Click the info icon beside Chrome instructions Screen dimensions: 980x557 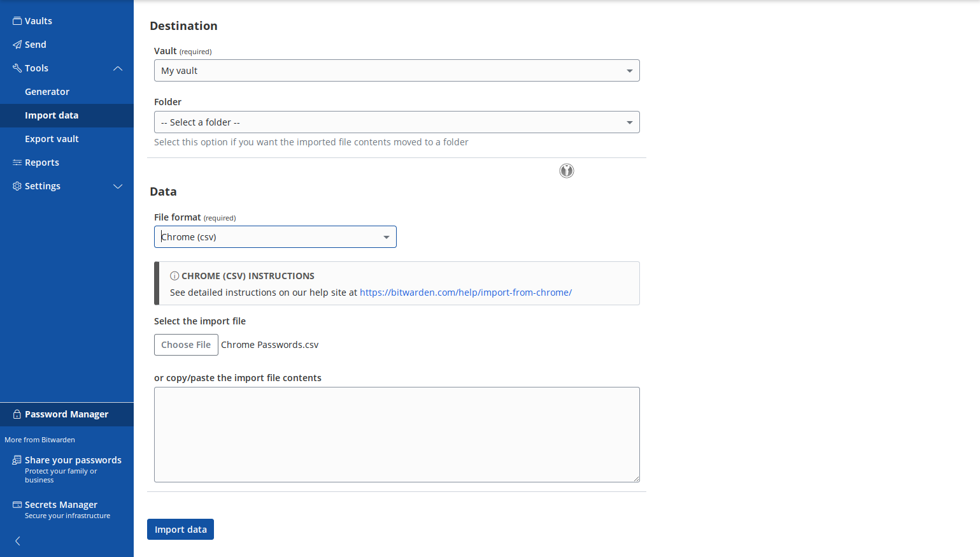pos(174,276)
